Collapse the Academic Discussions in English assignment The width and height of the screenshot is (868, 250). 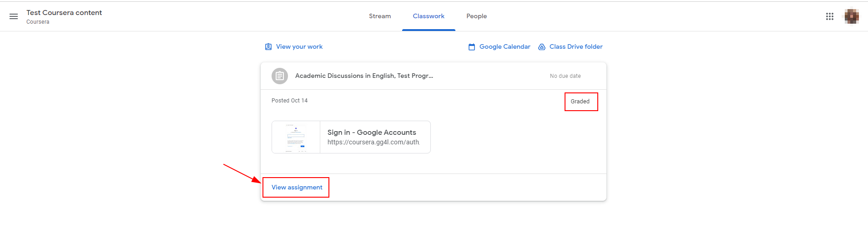click(x=364, y=76)
